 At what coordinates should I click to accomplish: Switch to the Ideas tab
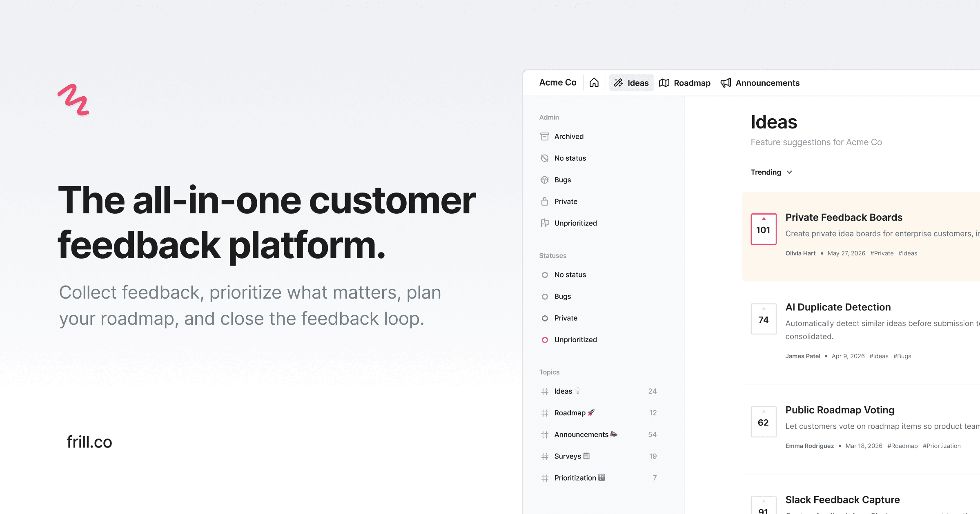(x=631, y=83)
